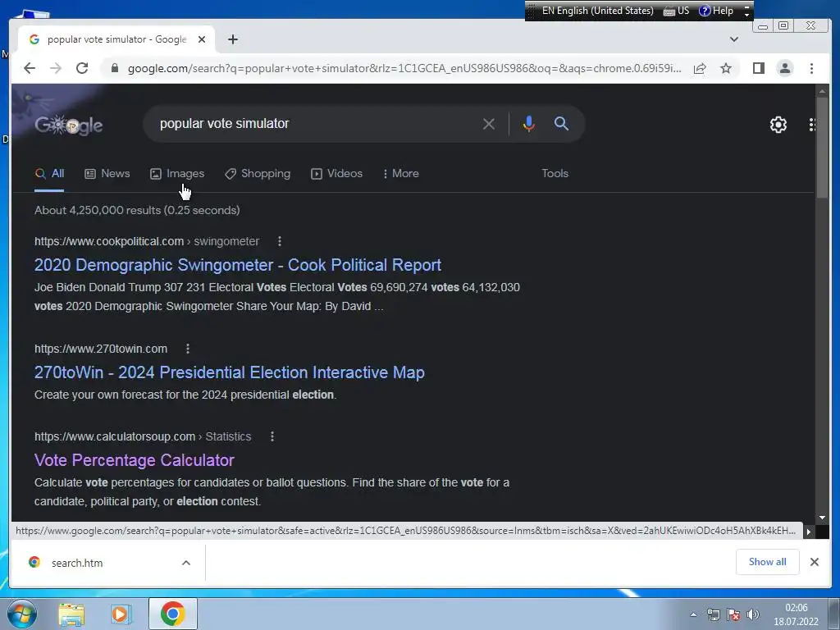Click scrollbar down arrow
The height and width of the screenshot is (630, 840).
822,518
